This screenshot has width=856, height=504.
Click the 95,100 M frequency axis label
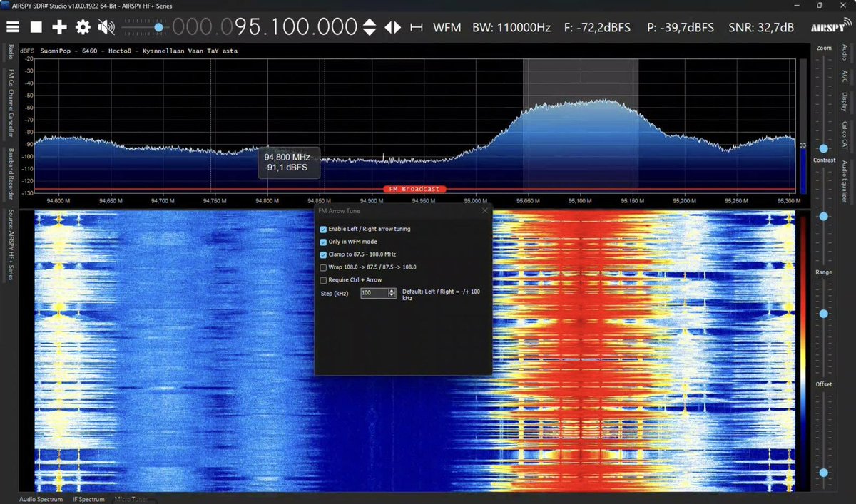click(x=580, y=201)
